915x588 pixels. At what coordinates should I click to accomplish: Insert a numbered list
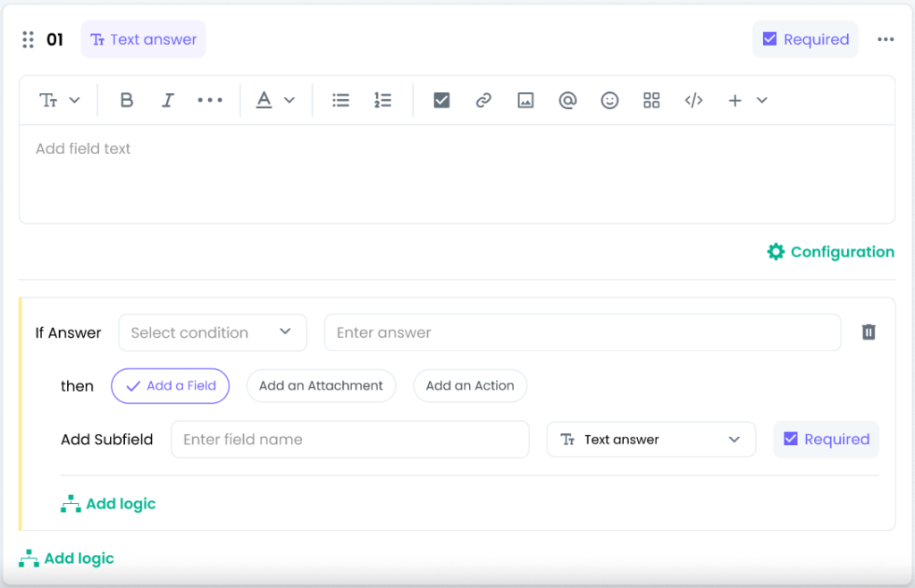click(382, 100)
